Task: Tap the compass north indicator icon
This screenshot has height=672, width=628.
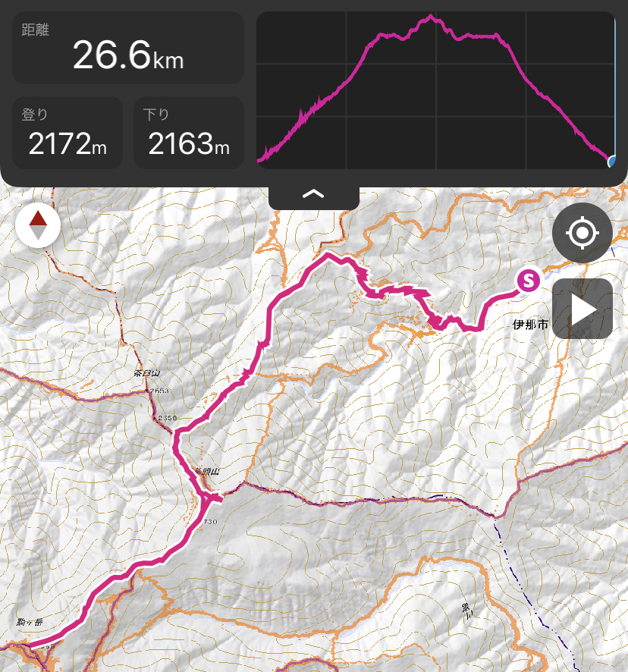Action: click(38, 225)
